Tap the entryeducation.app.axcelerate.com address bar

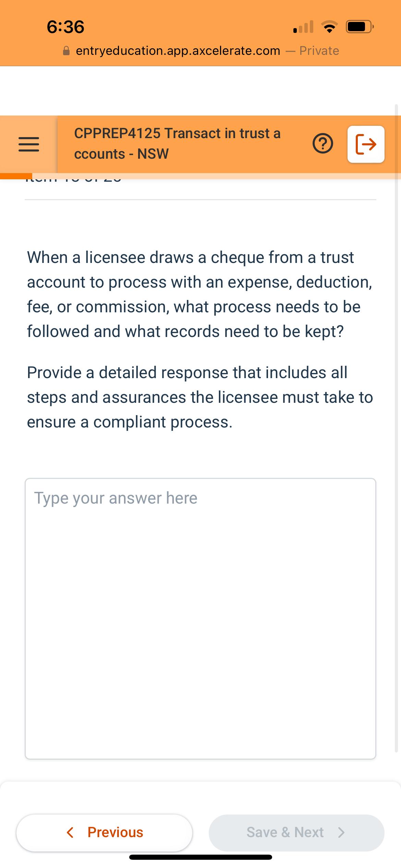[x=178, y=51]
